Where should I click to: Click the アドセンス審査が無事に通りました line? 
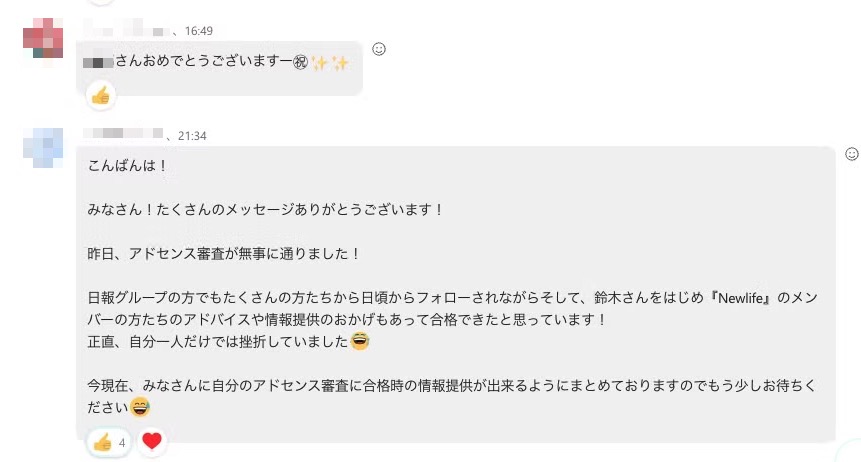(223, 254)
